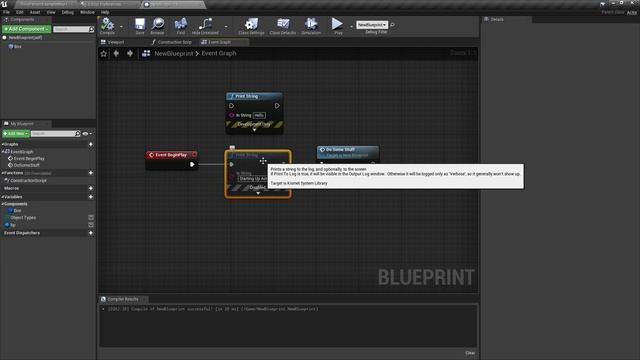The height and width of the screenshot is (360, 640).
Task: Select the Event Graph tab
Action: pyautogui.click(x=220, y=42)
